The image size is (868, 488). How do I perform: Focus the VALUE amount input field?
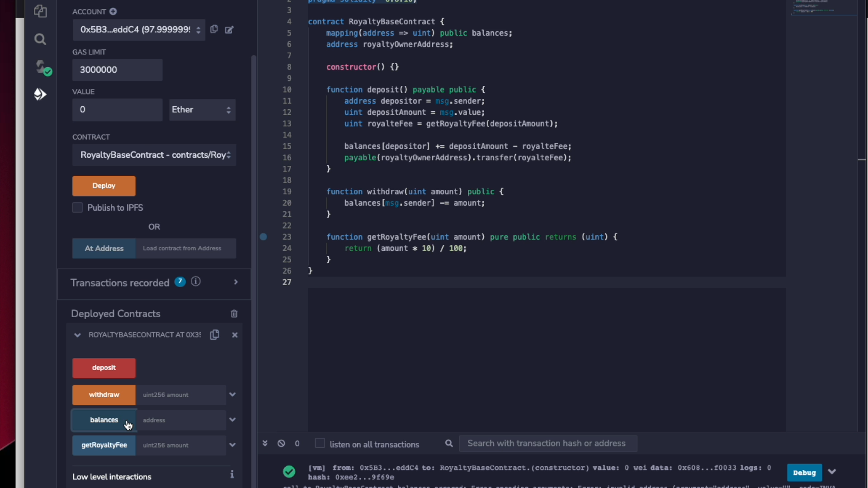pyautogui.click(x=117, y=110)
